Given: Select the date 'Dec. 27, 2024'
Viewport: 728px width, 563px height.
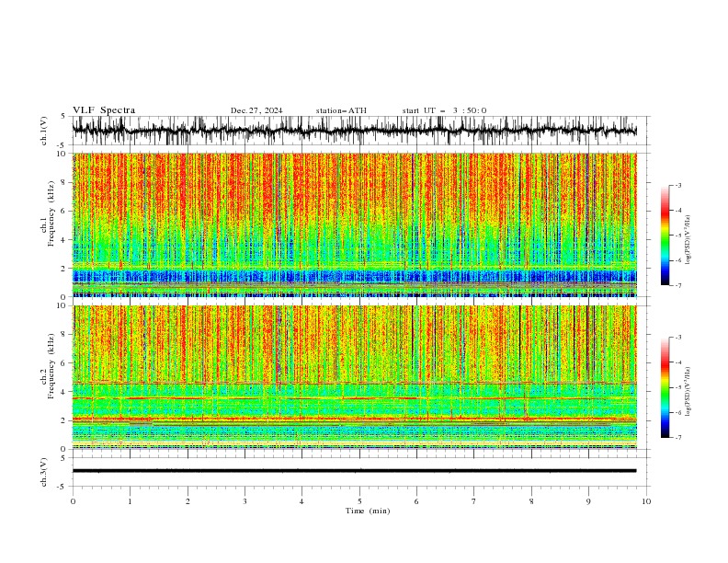Looking at the screenshot, I should pyautogui.click(x=256, y=110).
